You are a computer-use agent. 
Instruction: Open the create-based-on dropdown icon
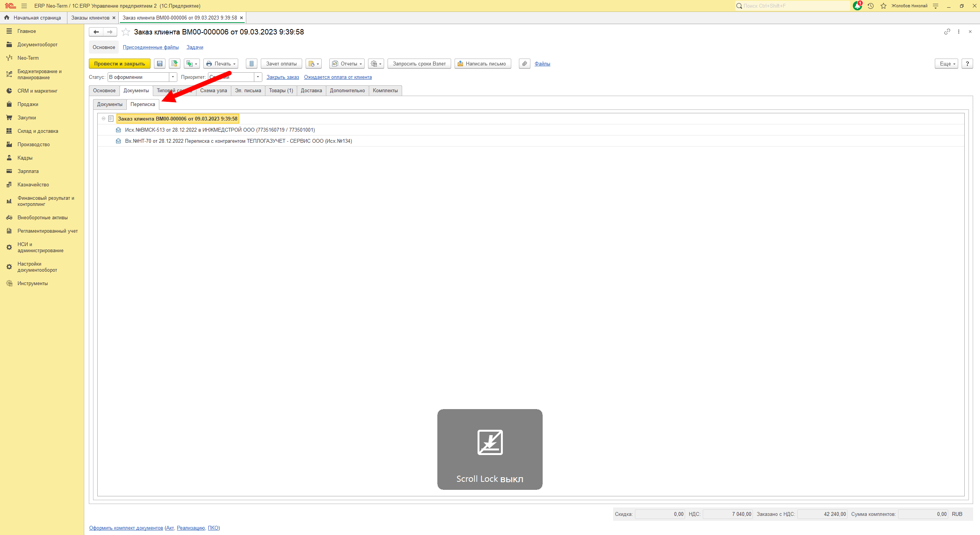pyautogui.click(x=192, y=64)
